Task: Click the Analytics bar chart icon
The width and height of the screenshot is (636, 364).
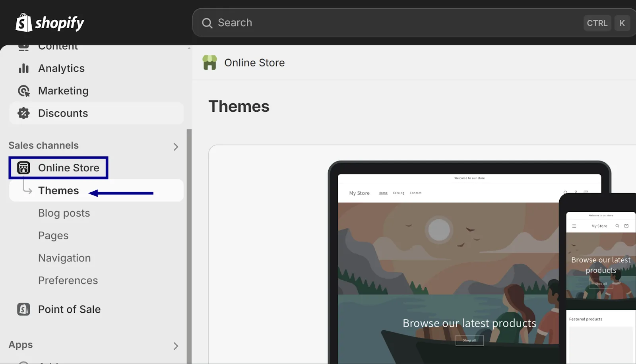Action: [23, 68]
